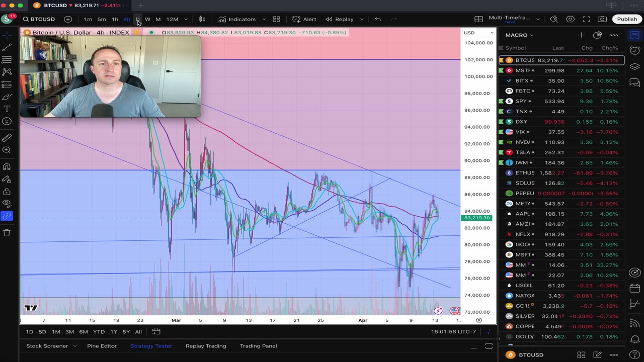Image resolution: width=644 pixels, height=362 pixels.
Task: Enter fullscreen mode
Action: point(586,19)
